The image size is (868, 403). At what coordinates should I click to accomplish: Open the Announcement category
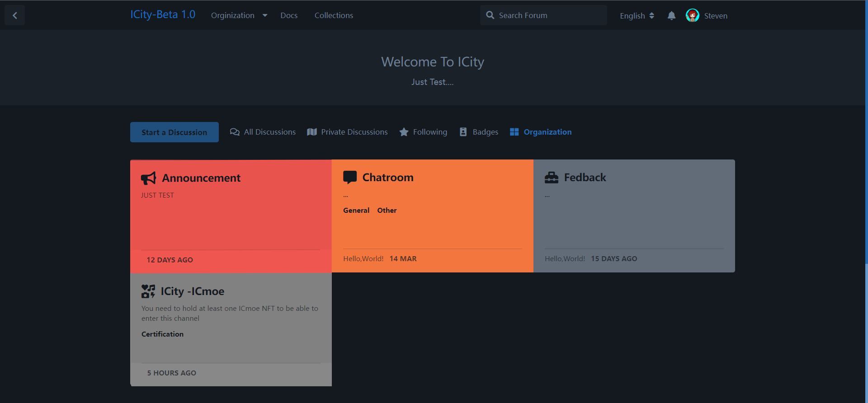201,178
